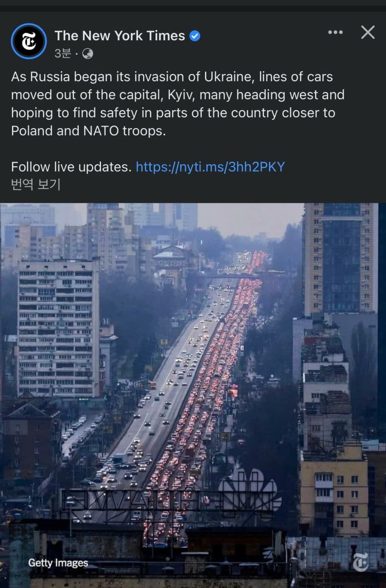The width and height of the screenshot is (386, 588).
Task: Tap the globe public audience icon
Action: tap(87, 54)
